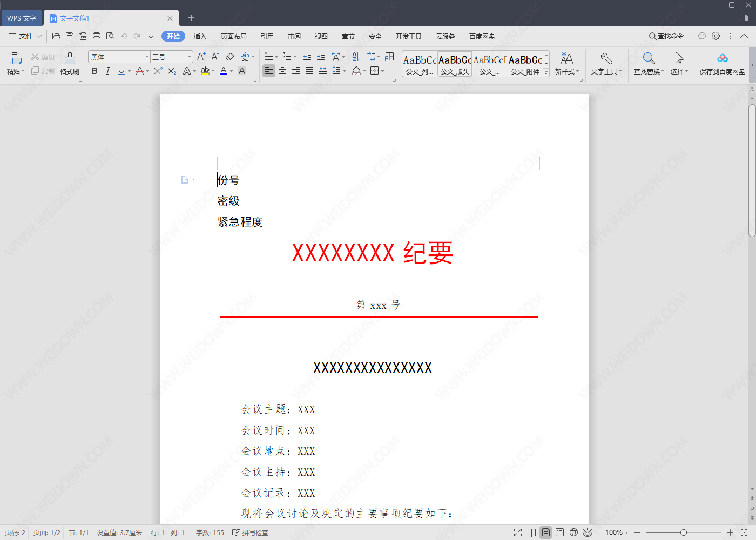
Task: Expand the styles gallery more arrow
Action: point(546,72)
